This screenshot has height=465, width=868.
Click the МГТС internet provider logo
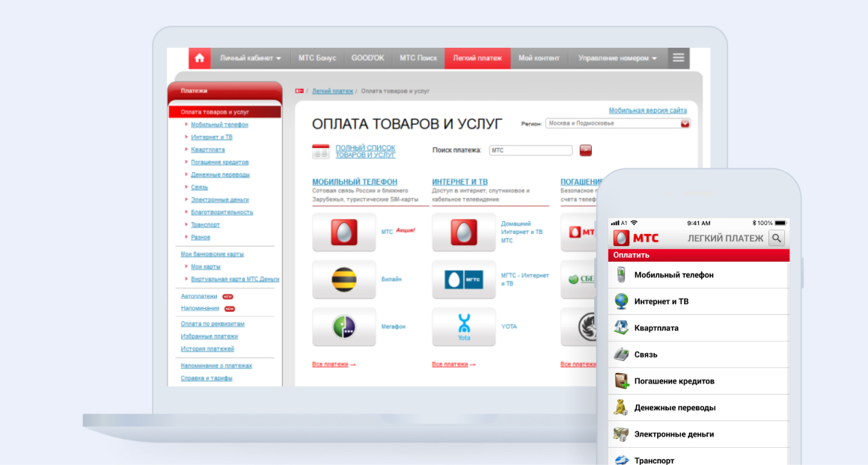pos(463,280)
